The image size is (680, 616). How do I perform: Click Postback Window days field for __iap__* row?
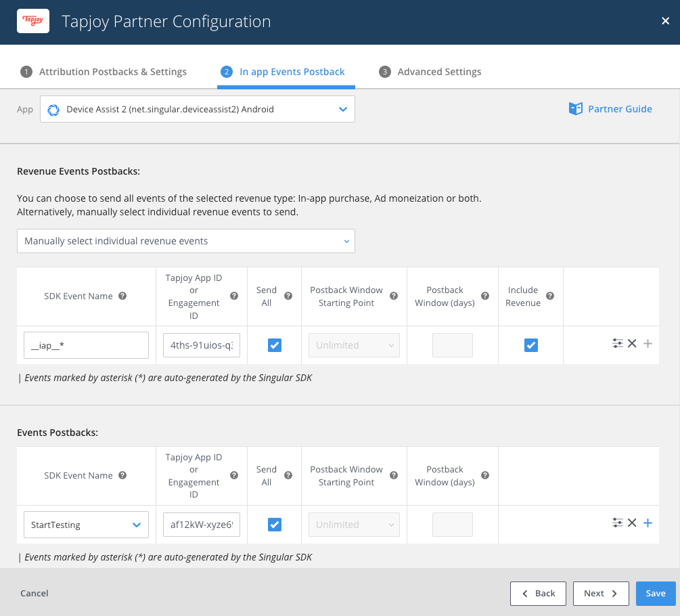(453, 345)
